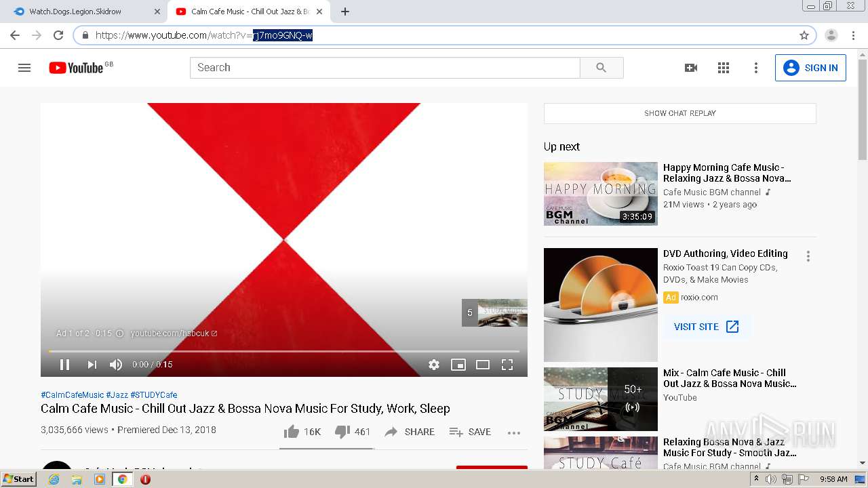The width and height of the screenshot is (868, 488).
Task: Enter full screen mode
Action: point(507,365)
